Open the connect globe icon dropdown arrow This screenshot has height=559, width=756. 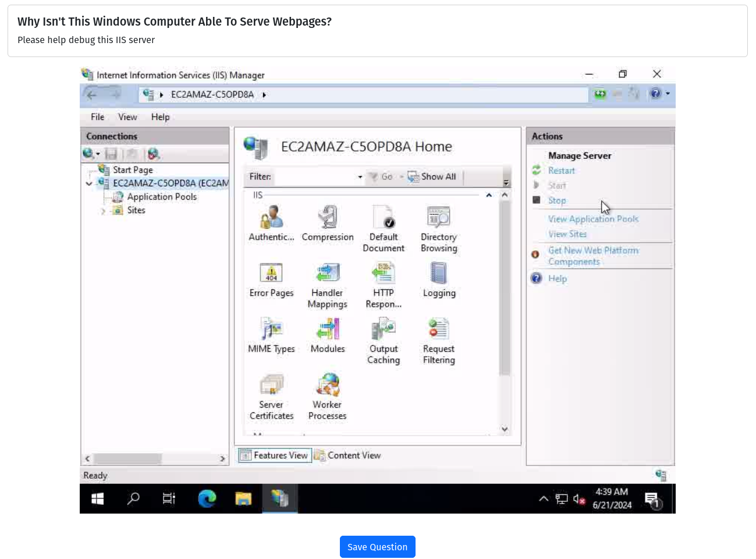[98, 154]
